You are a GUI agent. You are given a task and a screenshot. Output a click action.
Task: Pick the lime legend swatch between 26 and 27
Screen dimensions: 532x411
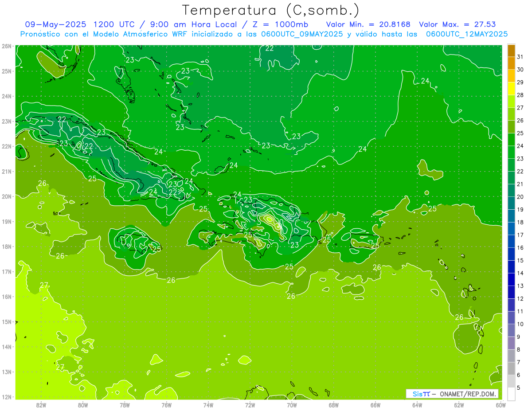pyautogui.click(x=511, y=114)
